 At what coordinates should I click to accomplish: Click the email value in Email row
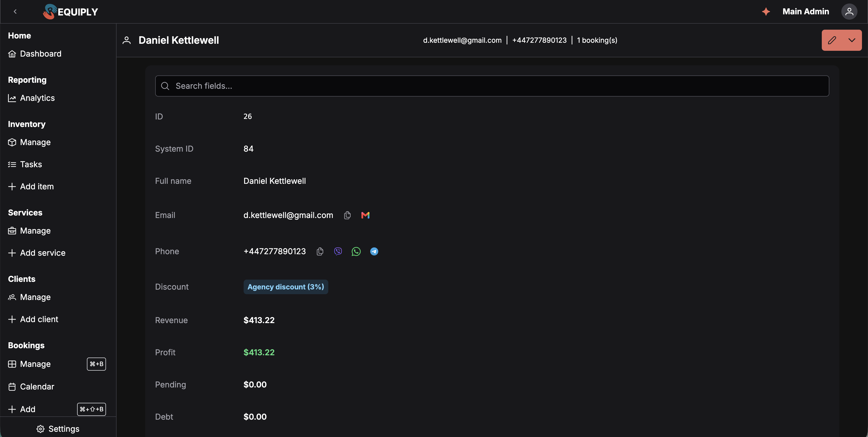(x=288, y=215)
